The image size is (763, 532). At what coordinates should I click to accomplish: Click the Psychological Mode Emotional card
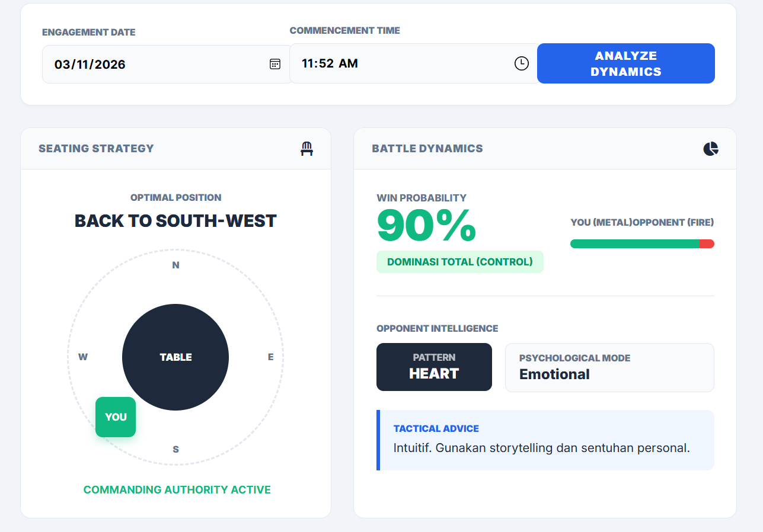(x=609, y=367)
